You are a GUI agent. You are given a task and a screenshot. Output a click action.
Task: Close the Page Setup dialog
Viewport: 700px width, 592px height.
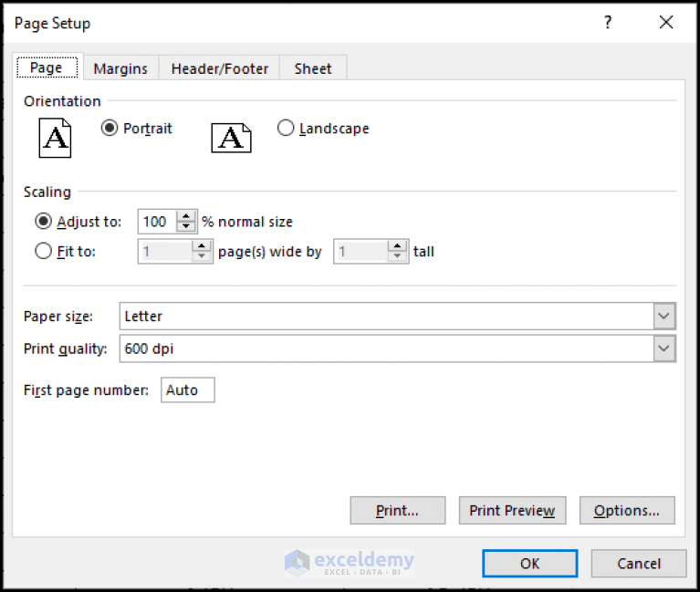click(666, 22)
